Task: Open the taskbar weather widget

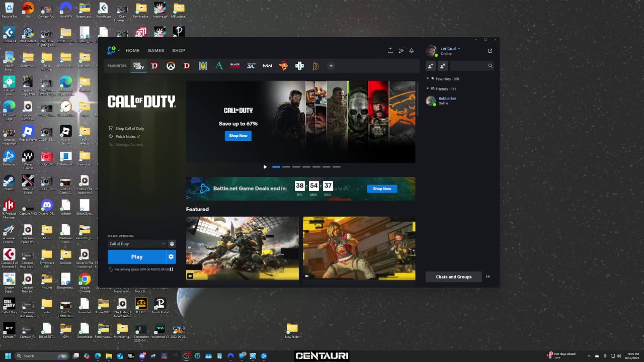Action: pyautogui.click(x=561, y=356)
